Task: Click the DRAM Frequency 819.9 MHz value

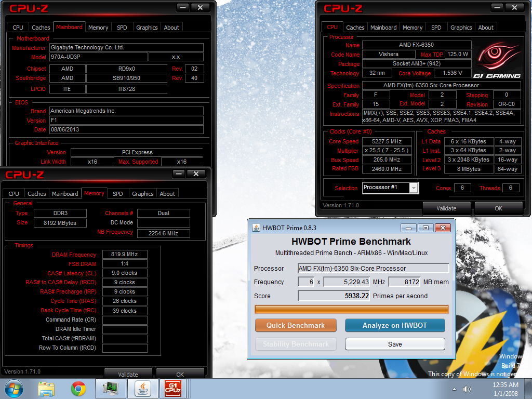Action: [125, 254]
